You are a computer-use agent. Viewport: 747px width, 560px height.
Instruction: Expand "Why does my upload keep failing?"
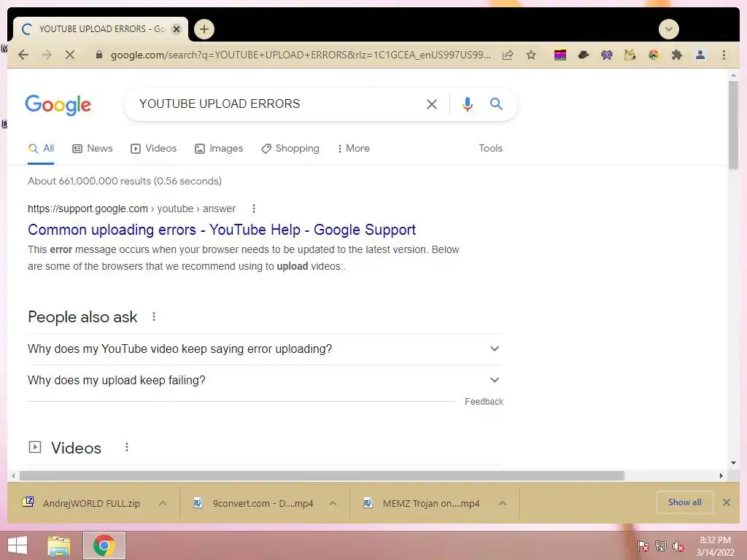[264, 381]
